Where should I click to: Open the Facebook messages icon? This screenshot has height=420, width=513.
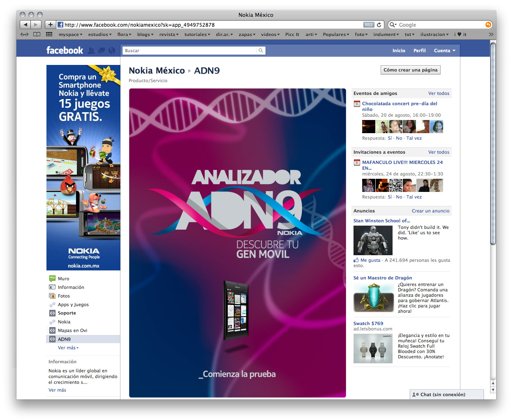[101, 51]
